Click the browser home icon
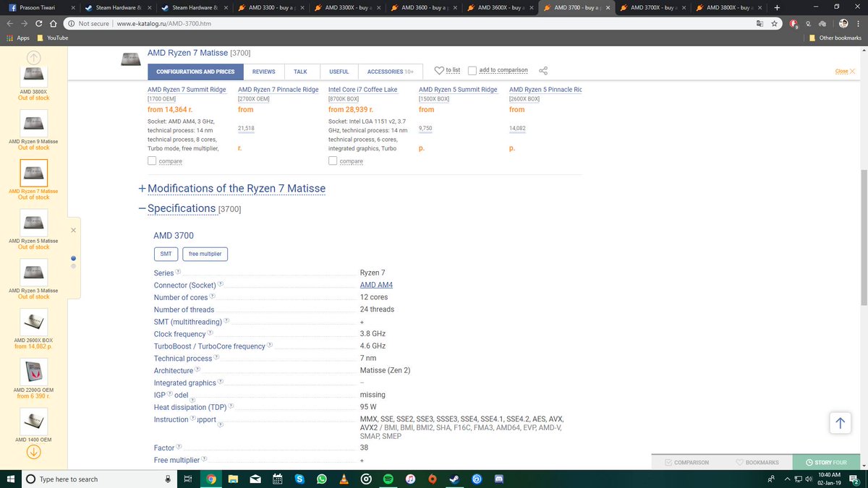This screenshot has height=488, width=868. [x=53, y=23]
